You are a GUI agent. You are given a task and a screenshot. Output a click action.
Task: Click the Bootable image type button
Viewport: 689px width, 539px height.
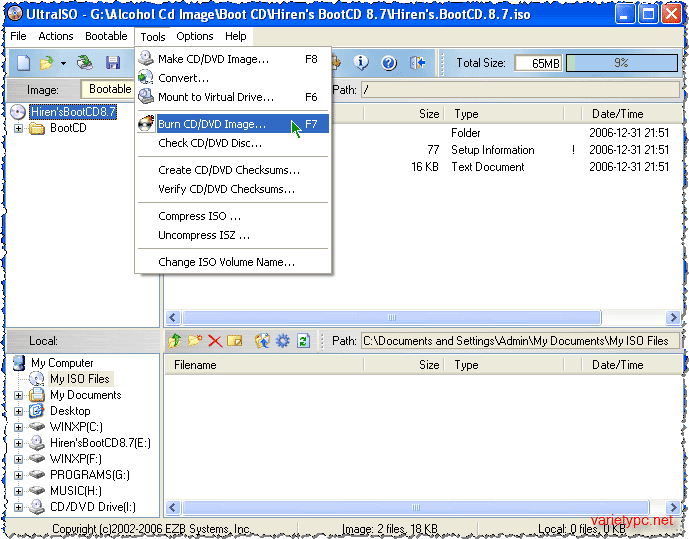click(x=108, y=89)
